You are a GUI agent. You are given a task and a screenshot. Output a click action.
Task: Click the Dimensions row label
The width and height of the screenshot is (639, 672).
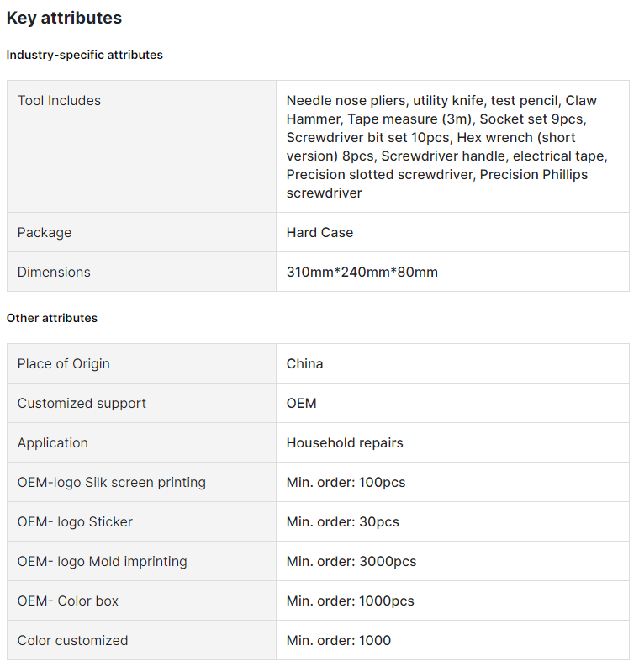coord(54,272)
